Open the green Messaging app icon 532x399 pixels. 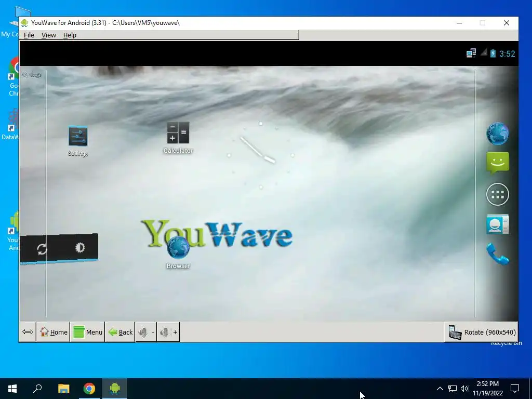(497, 163)
